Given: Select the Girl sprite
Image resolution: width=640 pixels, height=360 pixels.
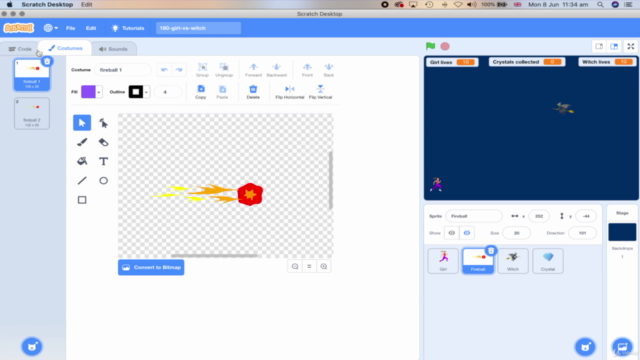Looking at the screenshot, I should [443, 261].
